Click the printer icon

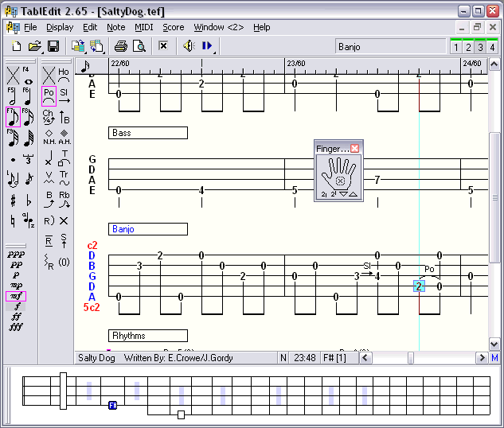121,46
